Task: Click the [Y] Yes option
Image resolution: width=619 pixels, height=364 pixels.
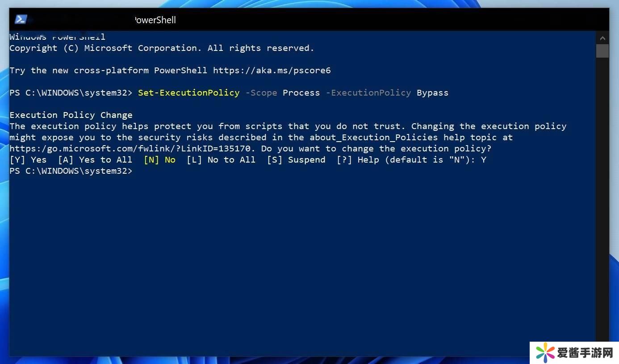Action: 28,160
